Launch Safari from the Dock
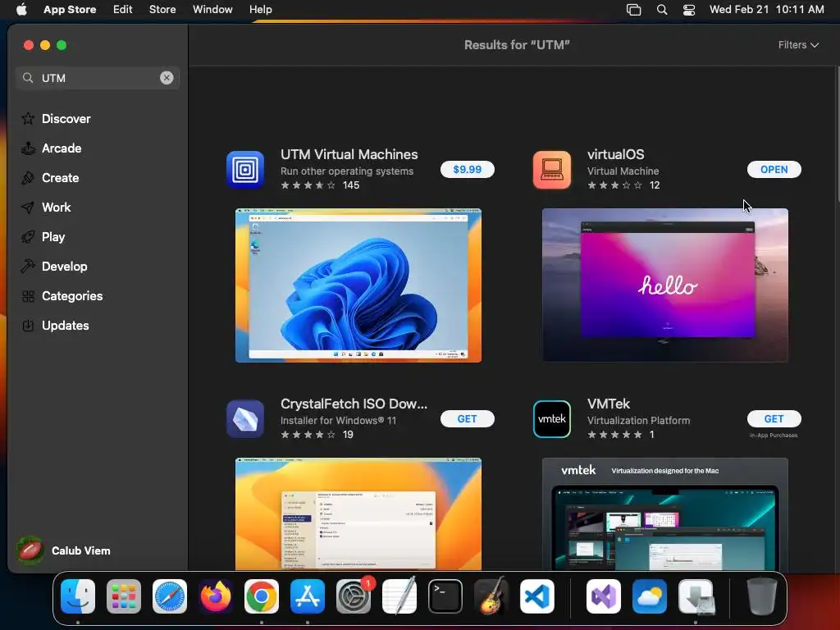Viewport: 840px width, 630px height. click(x=169, y=596)
